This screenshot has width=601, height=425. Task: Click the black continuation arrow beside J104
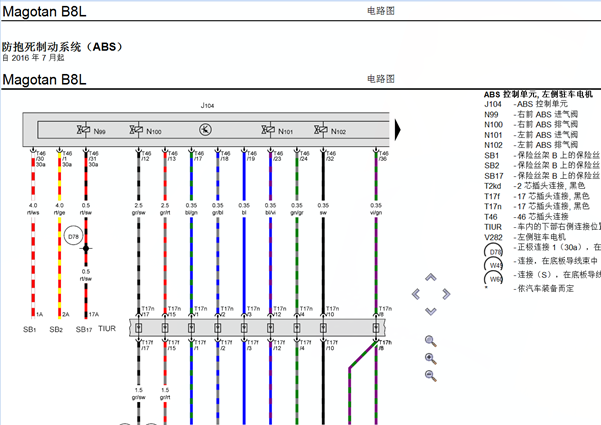[397, 130]
